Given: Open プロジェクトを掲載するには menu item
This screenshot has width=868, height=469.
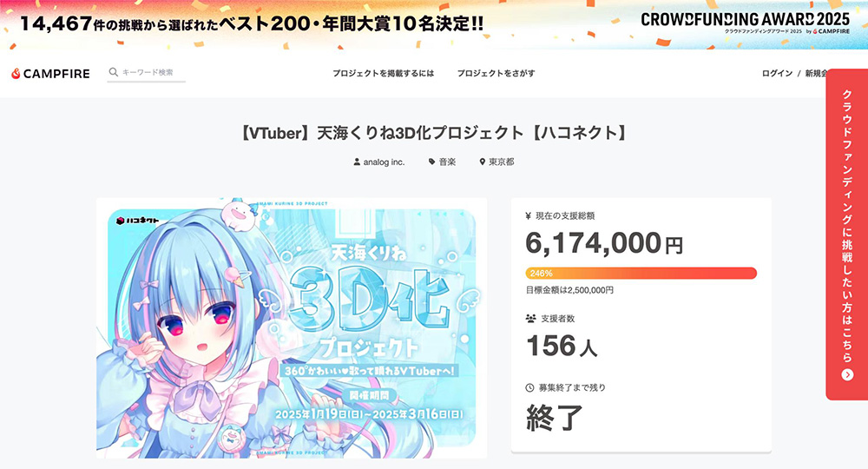Looking at the screenshot, I should pos(383,73).
